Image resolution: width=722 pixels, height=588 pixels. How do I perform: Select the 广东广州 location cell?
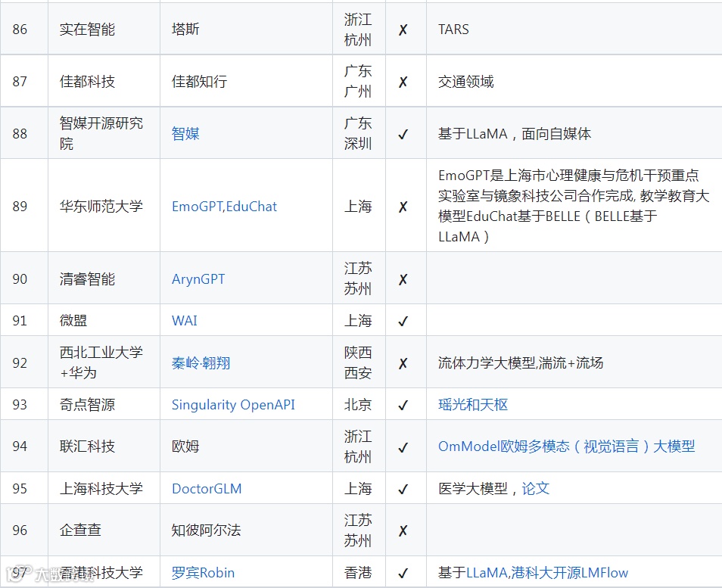pos(359,81)
